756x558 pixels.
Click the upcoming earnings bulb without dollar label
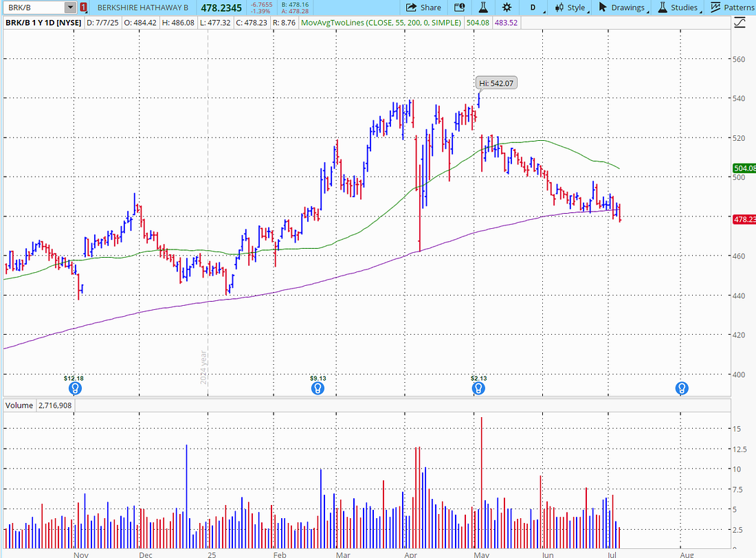click(x=681, y=388)
